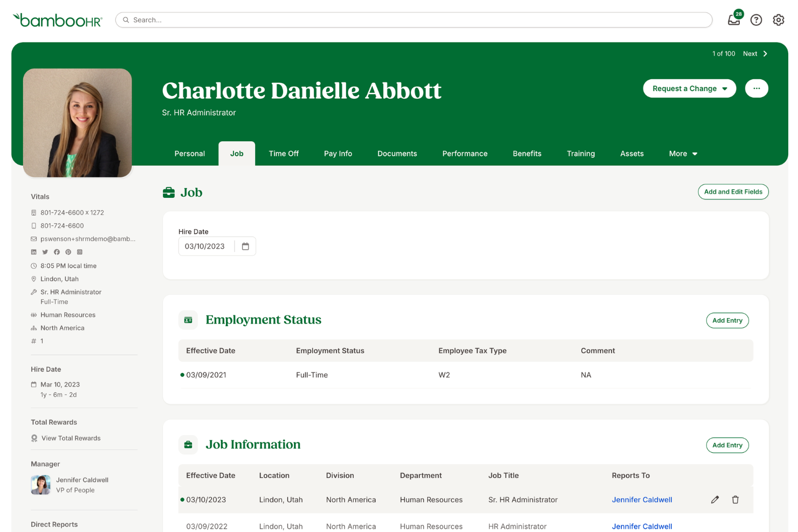Click the help question mark icon
The width and height of the screenshot is (798, 532).
coord(756,19)
